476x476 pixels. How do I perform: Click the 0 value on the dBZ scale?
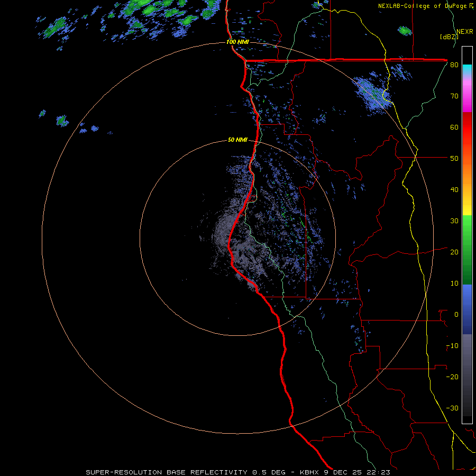pos(456,315)
